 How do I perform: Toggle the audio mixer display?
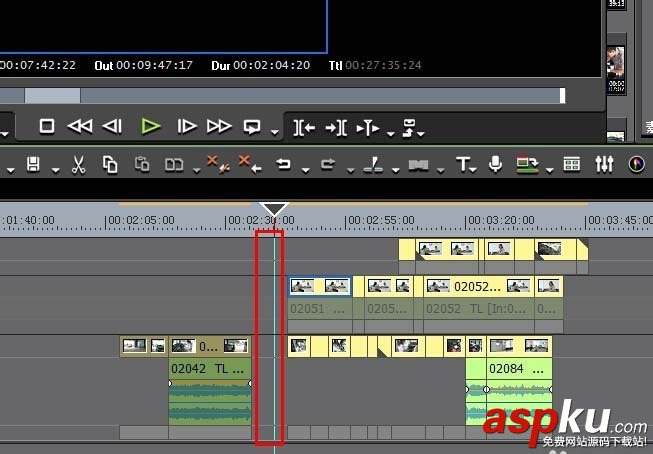tap(604, 164)
